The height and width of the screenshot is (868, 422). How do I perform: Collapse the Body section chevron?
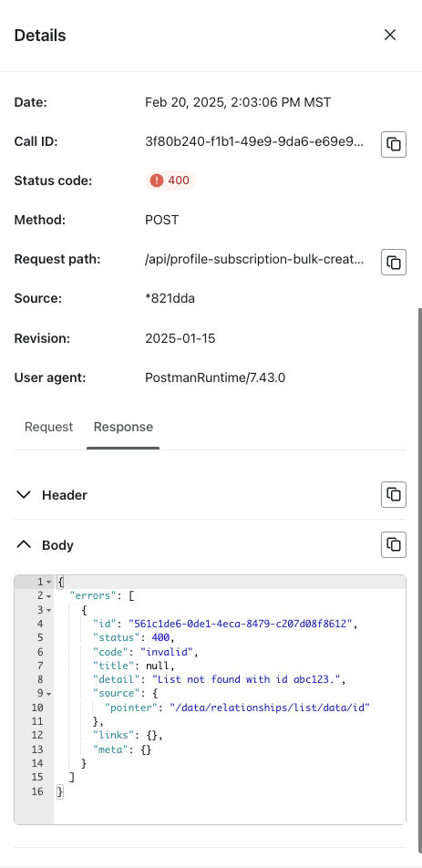pos(24,544)
